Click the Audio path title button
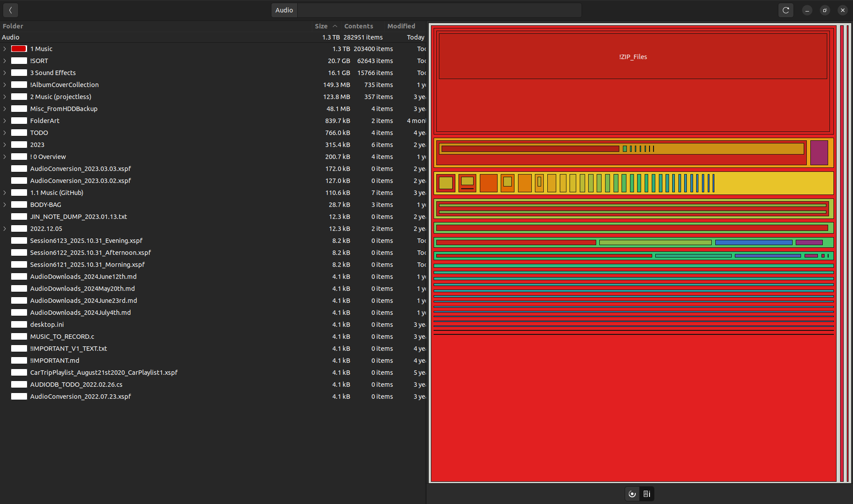The width and height of the screenshot is (853, 504). [x=284, y=10]
